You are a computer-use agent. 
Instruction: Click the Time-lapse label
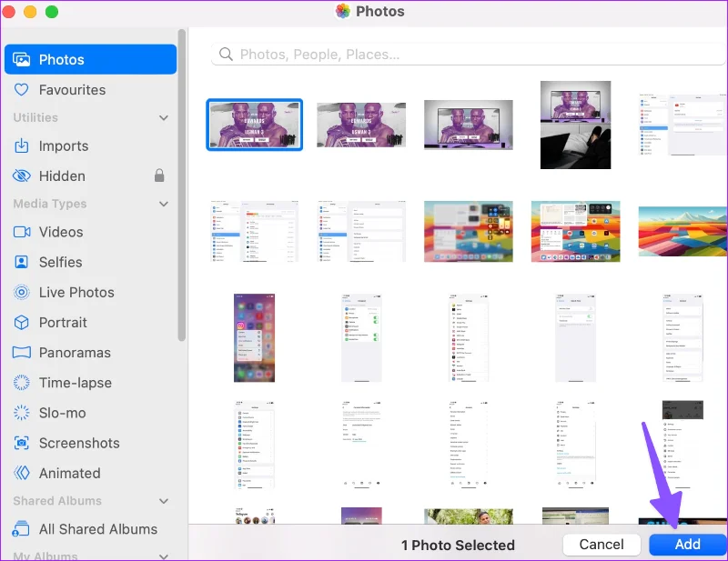76,383
